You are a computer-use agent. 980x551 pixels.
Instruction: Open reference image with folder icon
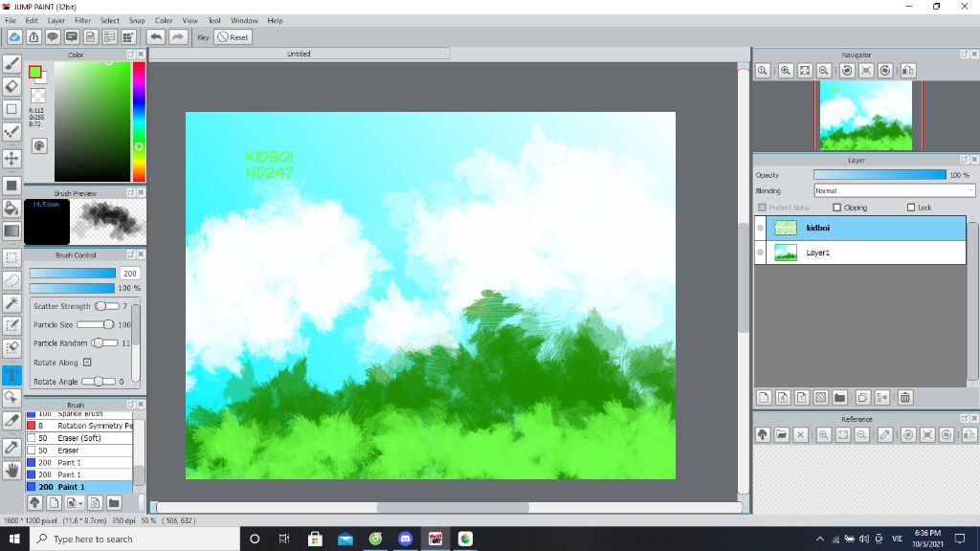tap(781, 435)
